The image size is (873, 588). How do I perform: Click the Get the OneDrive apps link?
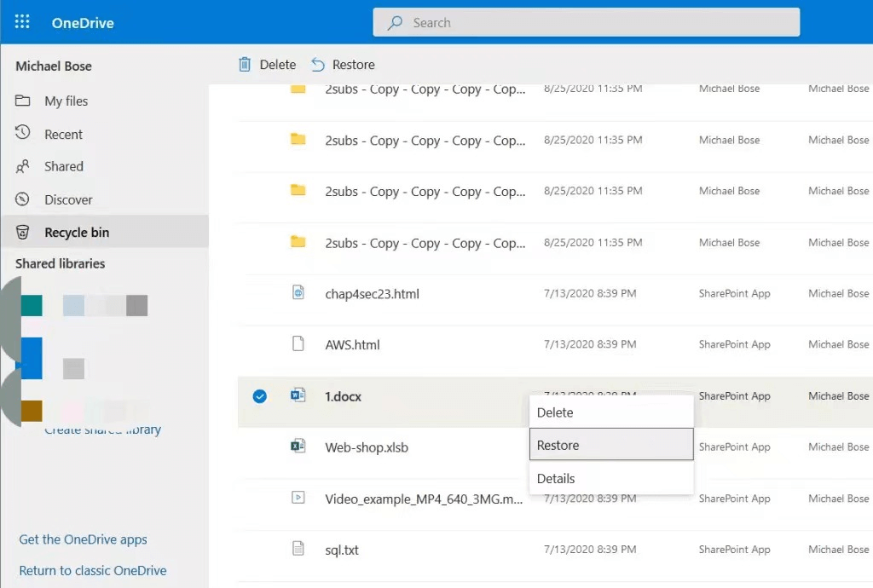coord(83,539)
